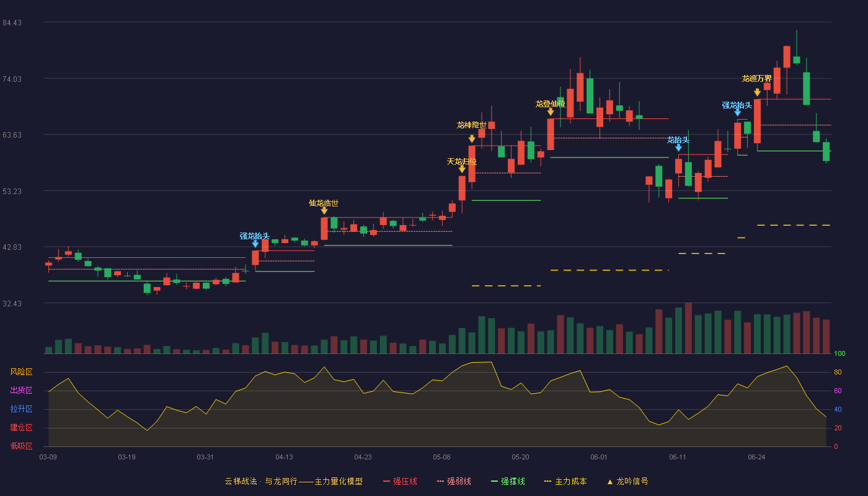Click the 04-13 date label
Screen dimensions: 868x496
[284, 457]
